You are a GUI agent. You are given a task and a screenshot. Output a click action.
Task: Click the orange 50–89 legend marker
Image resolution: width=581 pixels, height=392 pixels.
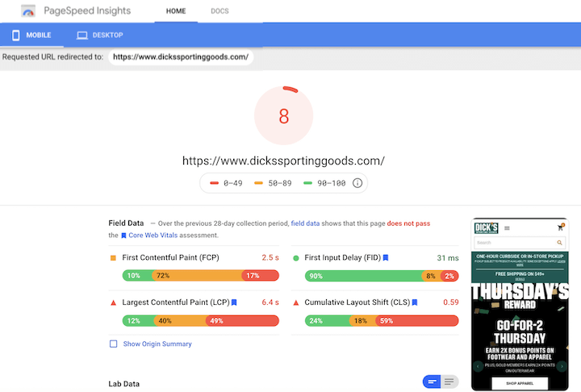coord(259,183)
